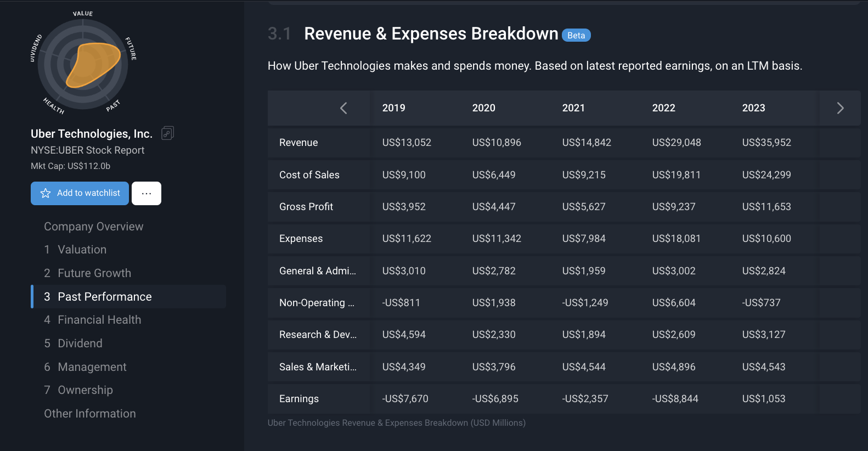
Task: Click the Uber Technologies, Inc. company name
Action: 92,134
